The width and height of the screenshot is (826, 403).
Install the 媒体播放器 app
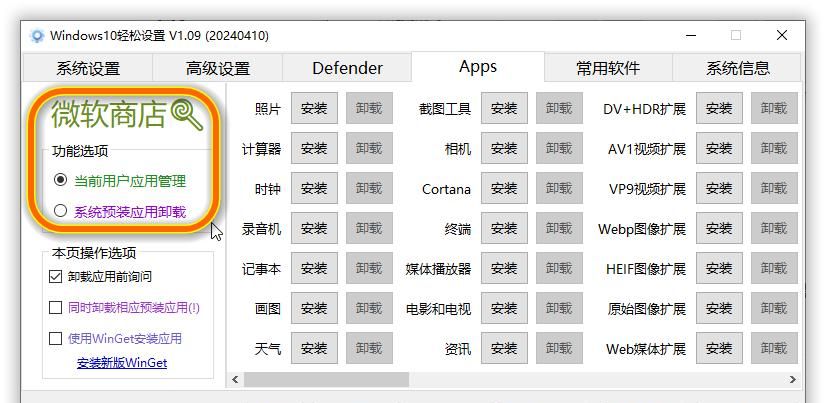[x=504, y=269]
